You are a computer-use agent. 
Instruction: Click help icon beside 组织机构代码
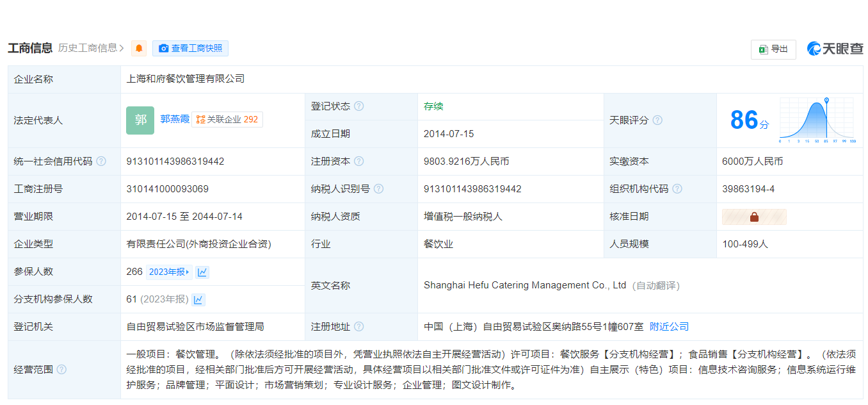pyautogui.click(x=677, y=189)
